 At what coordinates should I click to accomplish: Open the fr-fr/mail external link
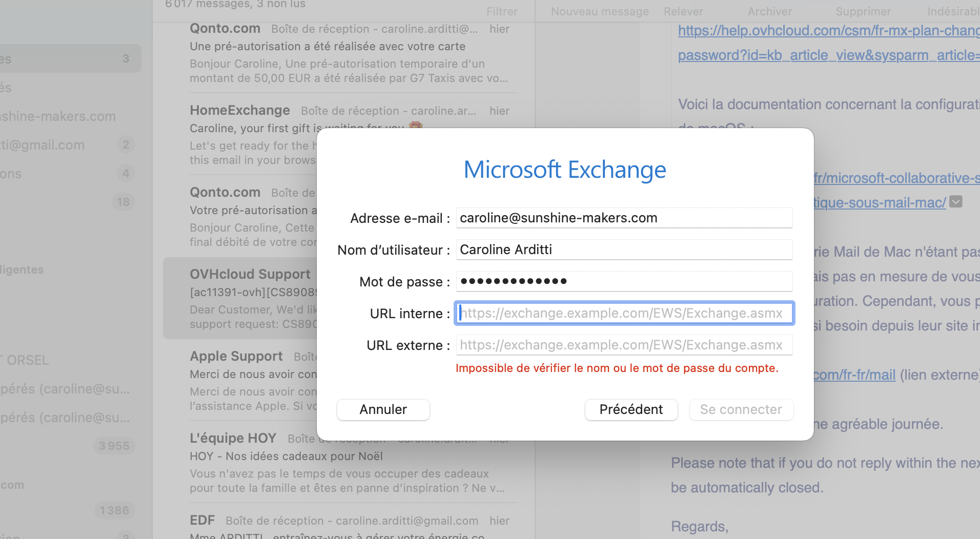pos(854,375)
